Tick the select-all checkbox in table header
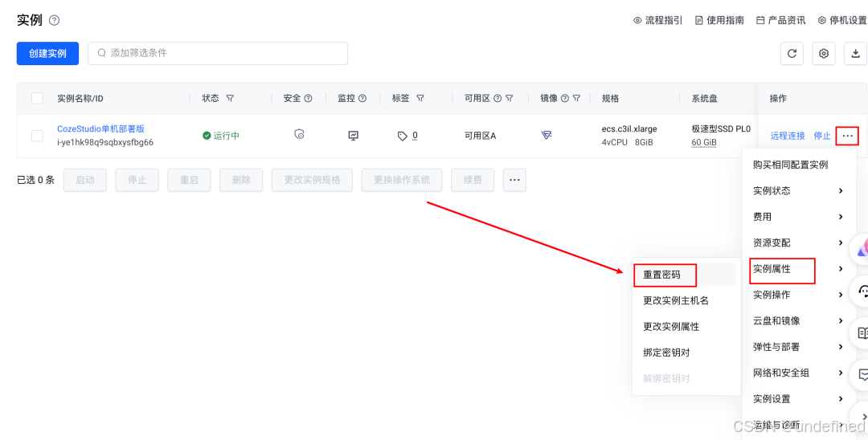Image resolution: width=868 pixels, height=440 pixels. 37,99
